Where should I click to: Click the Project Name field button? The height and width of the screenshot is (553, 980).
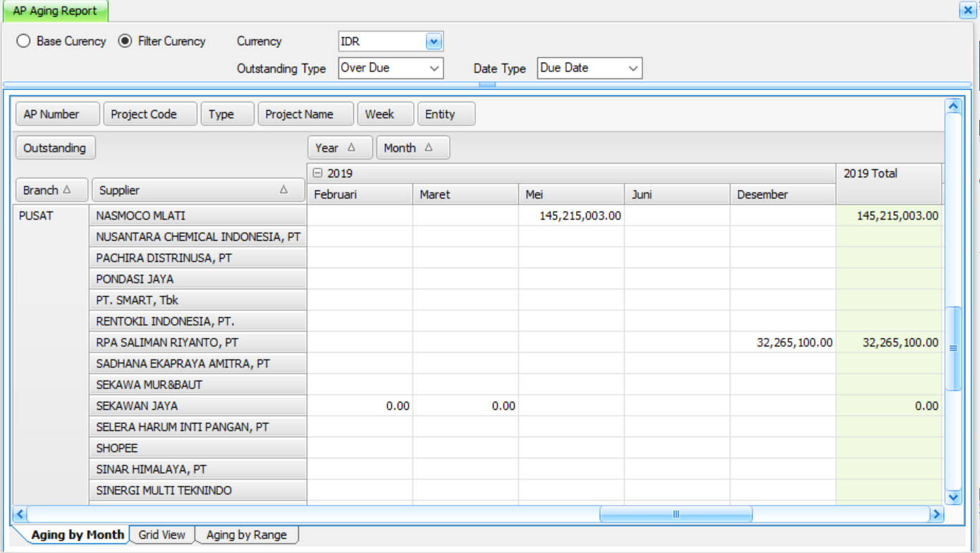pyautogui.click(x=305, y=114)
